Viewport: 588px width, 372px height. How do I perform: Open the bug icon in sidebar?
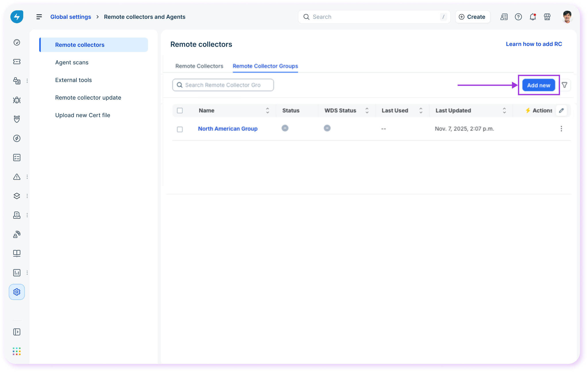[17, 100]
